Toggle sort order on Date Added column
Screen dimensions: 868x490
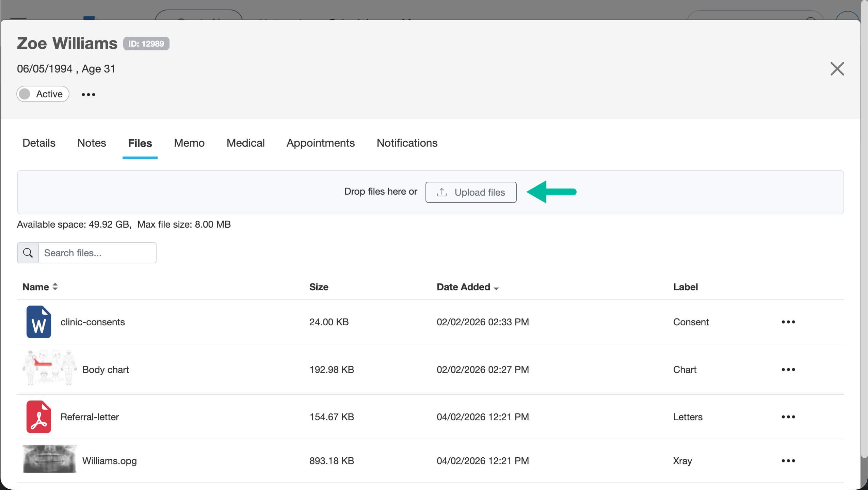click(x=496, y=288)
